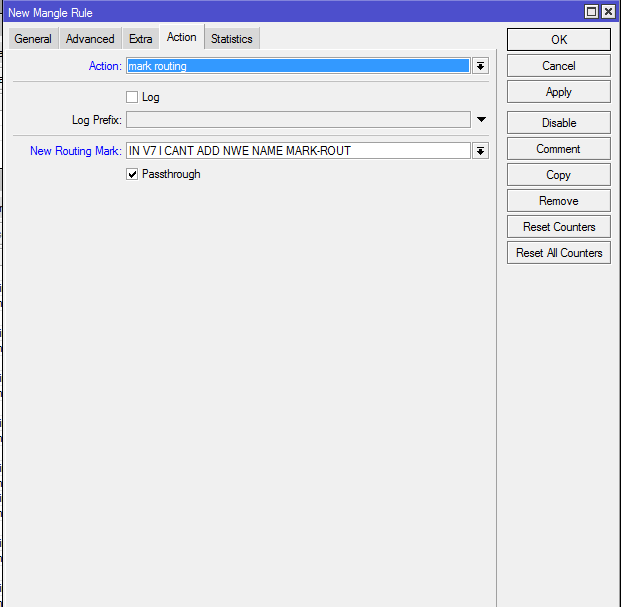This screenshot has height=607, width=621.
Task: Click the Disable button
Action: (x=559, y=123)
